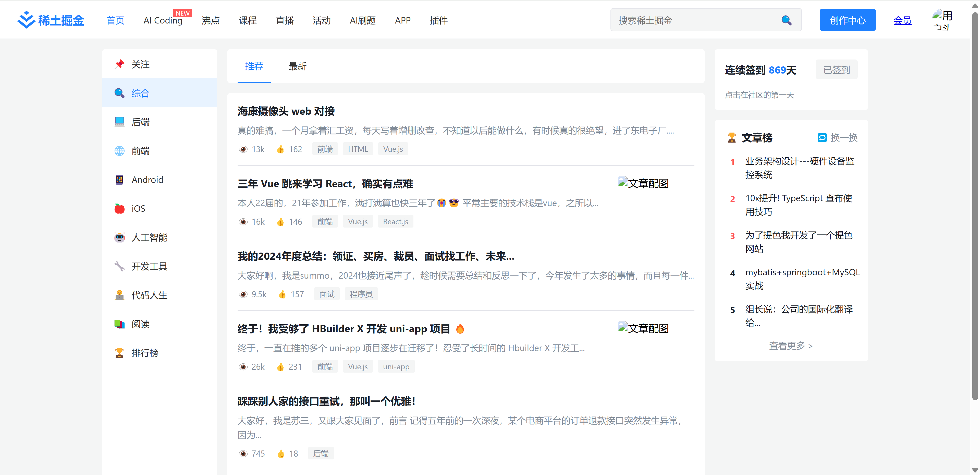The height and width of the screenshot is (475, 980).
Task: Open 直播 in the top navigation
Action: point(285,20)
